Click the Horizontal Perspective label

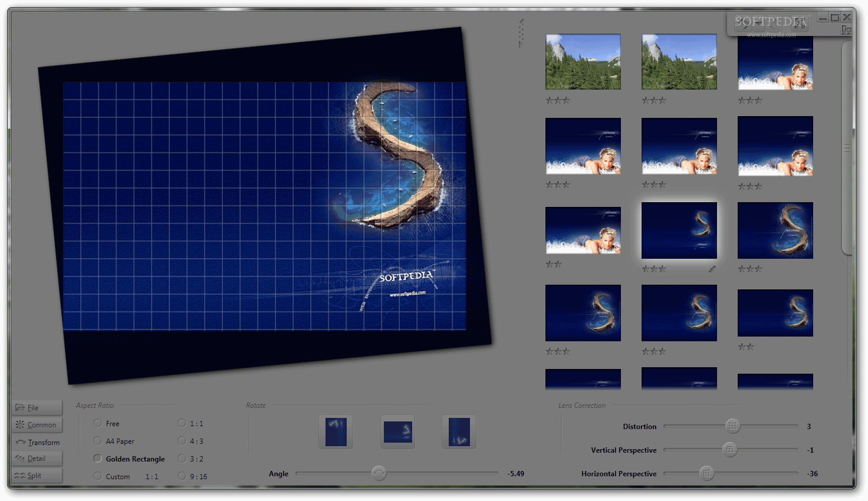coord(619,473)
